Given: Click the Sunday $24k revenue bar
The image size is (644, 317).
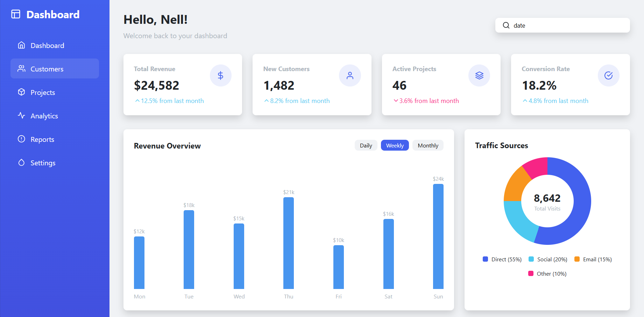Looking at the screenshot, I should point(438,236).
